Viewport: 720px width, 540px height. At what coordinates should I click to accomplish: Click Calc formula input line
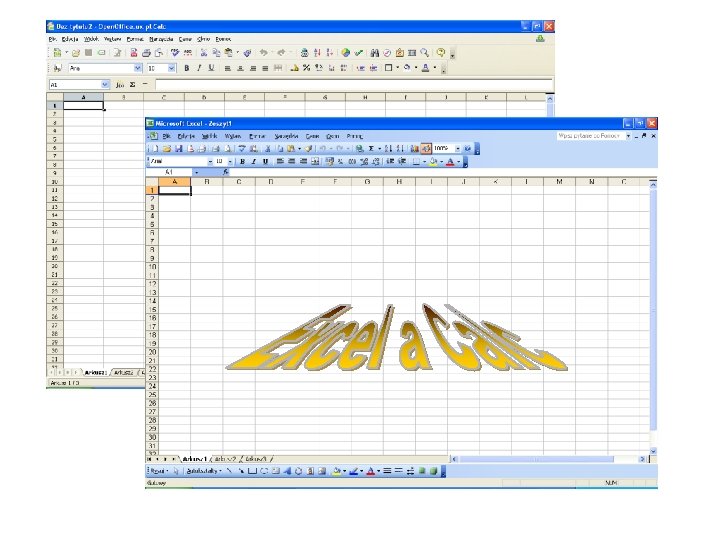click(354, 84)
